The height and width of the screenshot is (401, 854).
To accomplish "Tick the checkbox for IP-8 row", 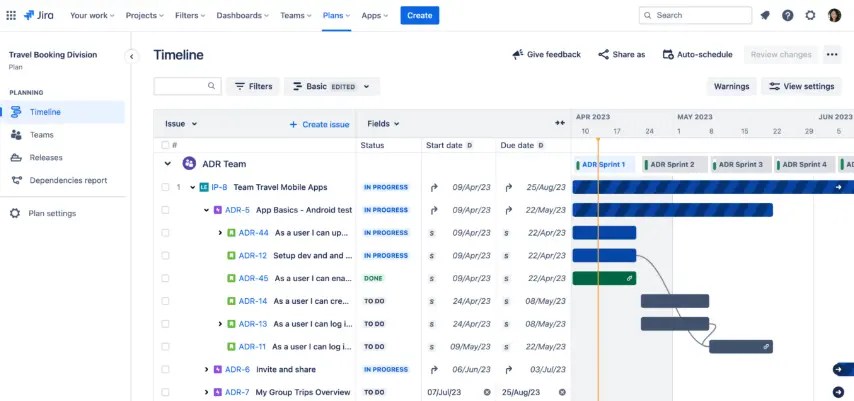I will coord(166,187).
